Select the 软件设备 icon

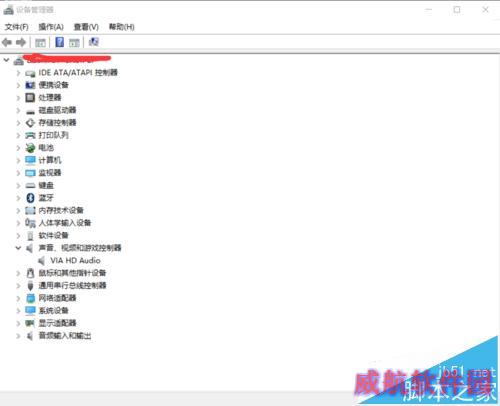(30, 236)
